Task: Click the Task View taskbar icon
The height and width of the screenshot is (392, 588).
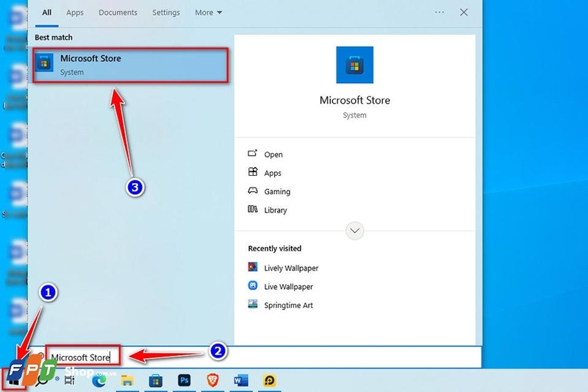Action: point(69,380)
